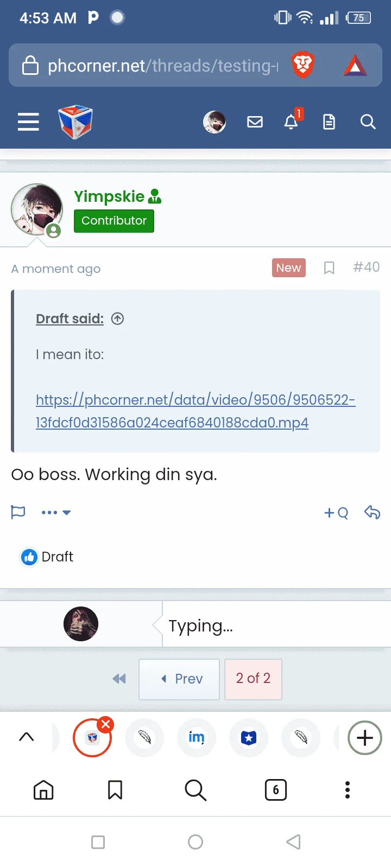The height and width of the screenshot is (868, 391).
Task: Open browser bookmarks icon in the bottom bar
Action: point(115,790)
